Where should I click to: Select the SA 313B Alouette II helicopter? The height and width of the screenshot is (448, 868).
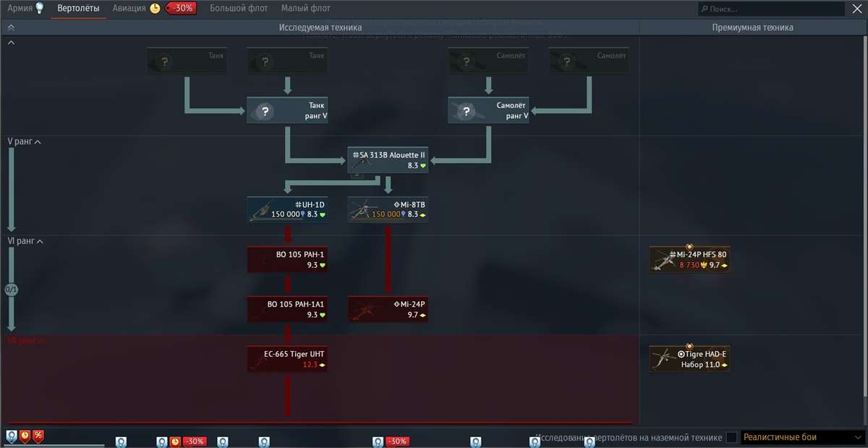(x=388, y=160)
